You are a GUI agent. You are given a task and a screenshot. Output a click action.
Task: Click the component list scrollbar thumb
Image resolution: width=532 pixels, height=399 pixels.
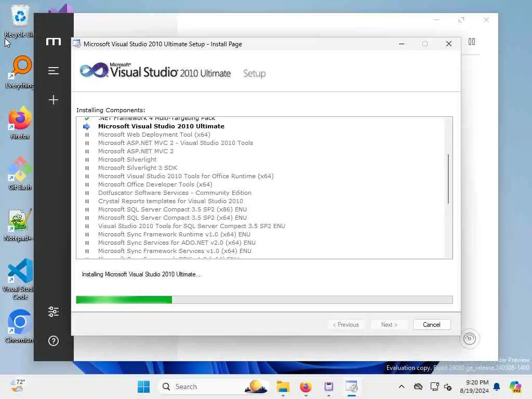pyautogui.click(x=448, y=179)
